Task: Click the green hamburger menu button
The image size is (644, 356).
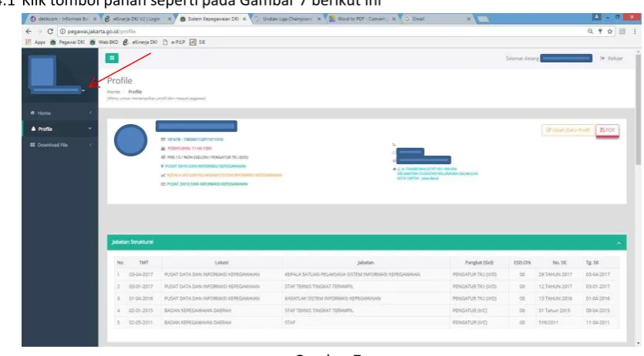Action: 112,59
